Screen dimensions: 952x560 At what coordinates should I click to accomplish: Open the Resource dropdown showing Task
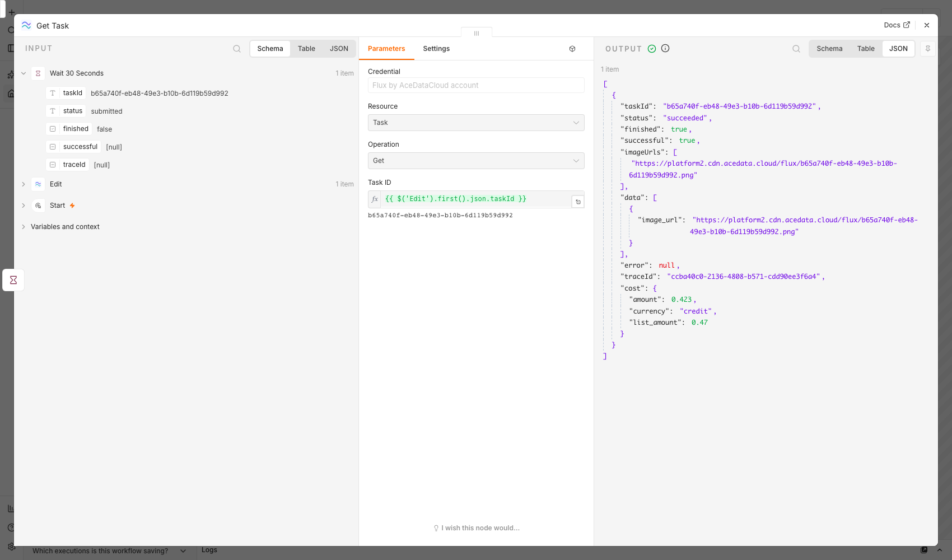[476, 123]
